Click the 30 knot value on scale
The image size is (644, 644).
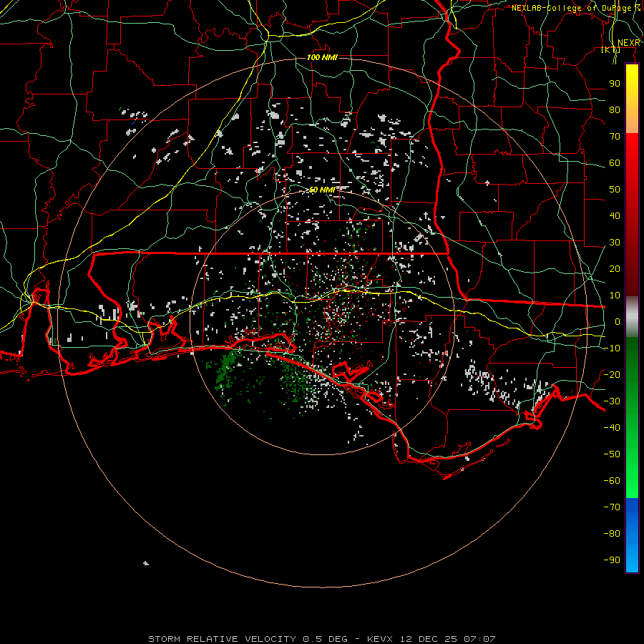[x=615, y=243]
